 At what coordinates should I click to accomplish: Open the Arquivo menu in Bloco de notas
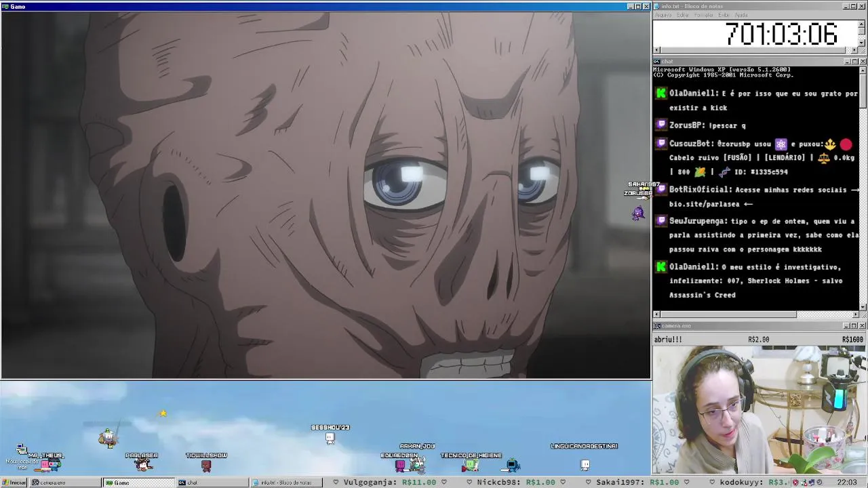click(x=663, y=15)
